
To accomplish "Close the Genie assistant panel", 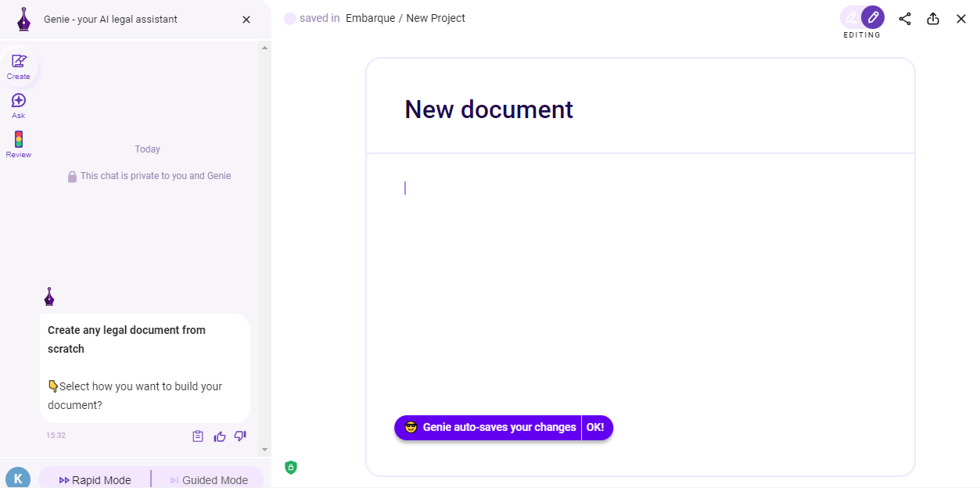I will (246, 20).
